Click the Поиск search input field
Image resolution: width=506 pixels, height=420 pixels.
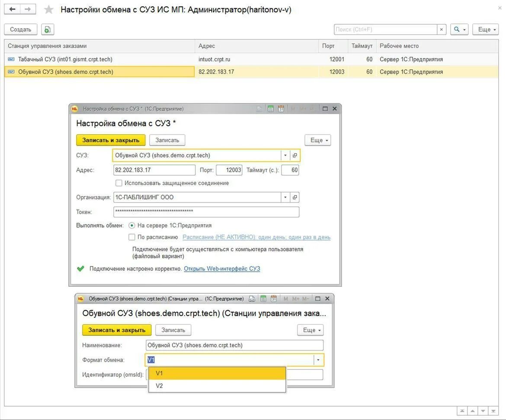(x=386, y=29)
